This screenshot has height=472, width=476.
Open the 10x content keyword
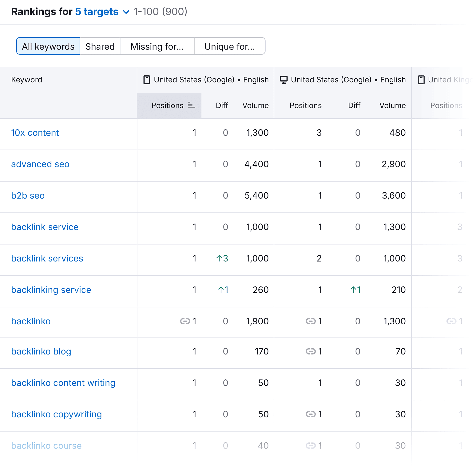click(35, 133)
